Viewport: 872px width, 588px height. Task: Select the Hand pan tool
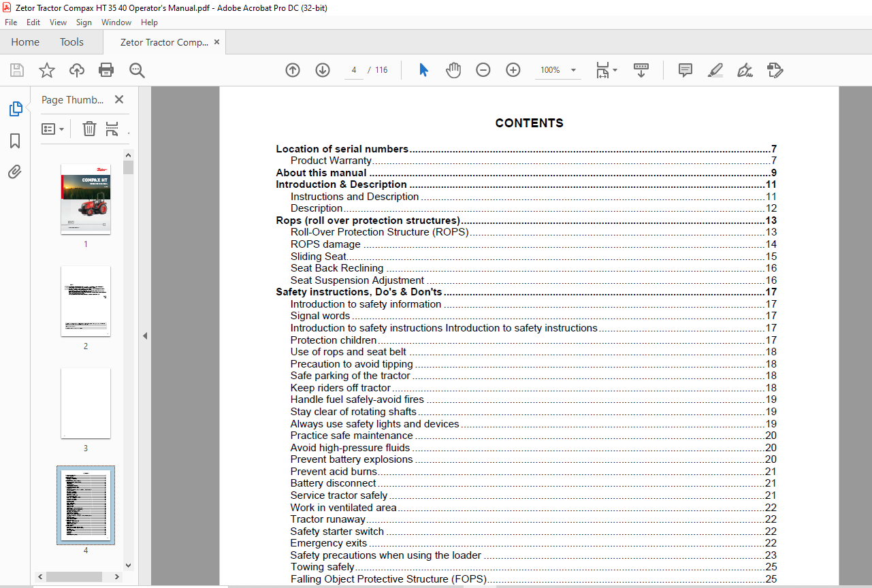453,70
